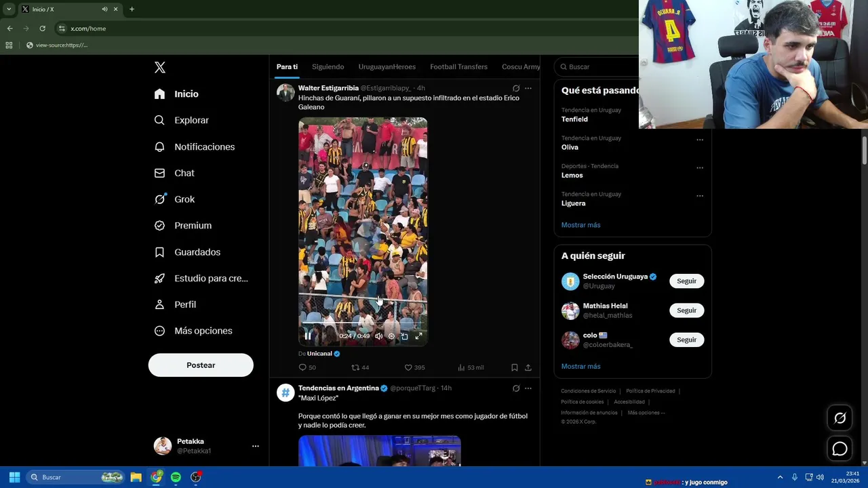
Task: Open video settings gear icon
Action: coord(391,336)
